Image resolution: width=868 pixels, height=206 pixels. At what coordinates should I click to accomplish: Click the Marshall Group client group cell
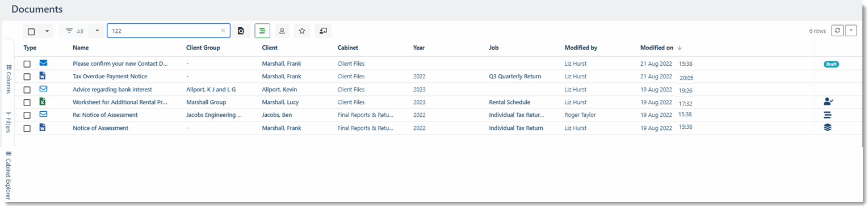(206, 103)
